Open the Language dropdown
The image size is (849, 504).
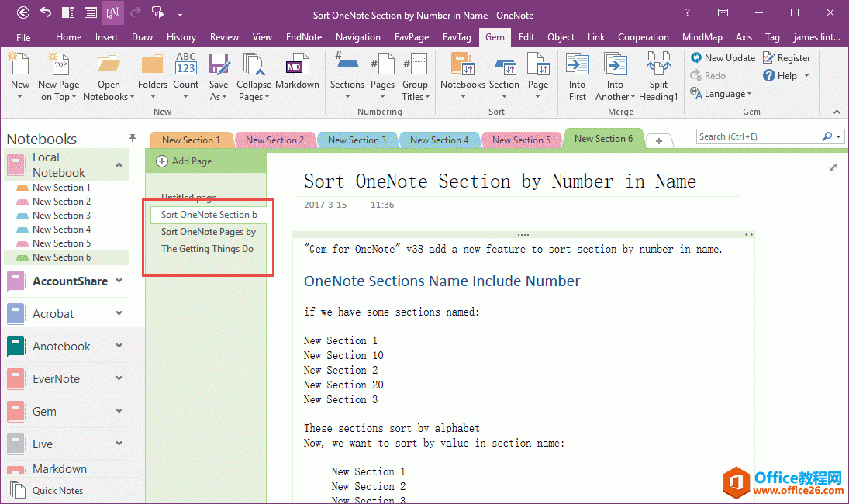pos(721,94)
